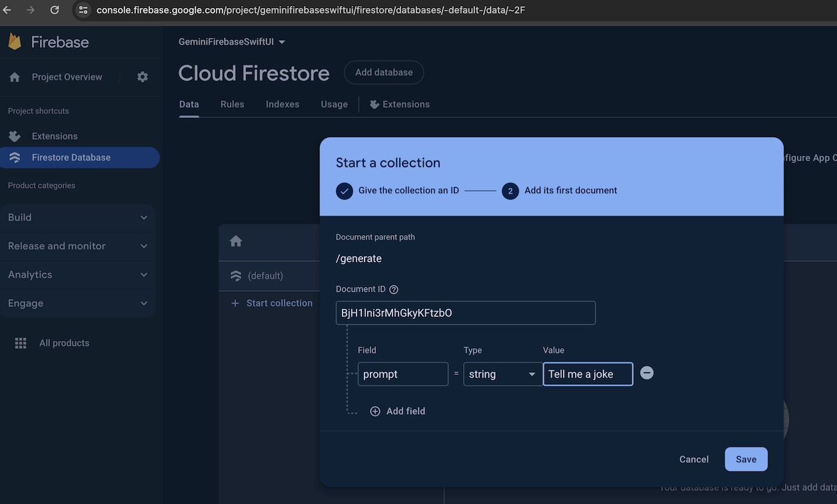The image size is (837, 504).
Task: Switch to the Indexes tab
Action: click(283, 105)
